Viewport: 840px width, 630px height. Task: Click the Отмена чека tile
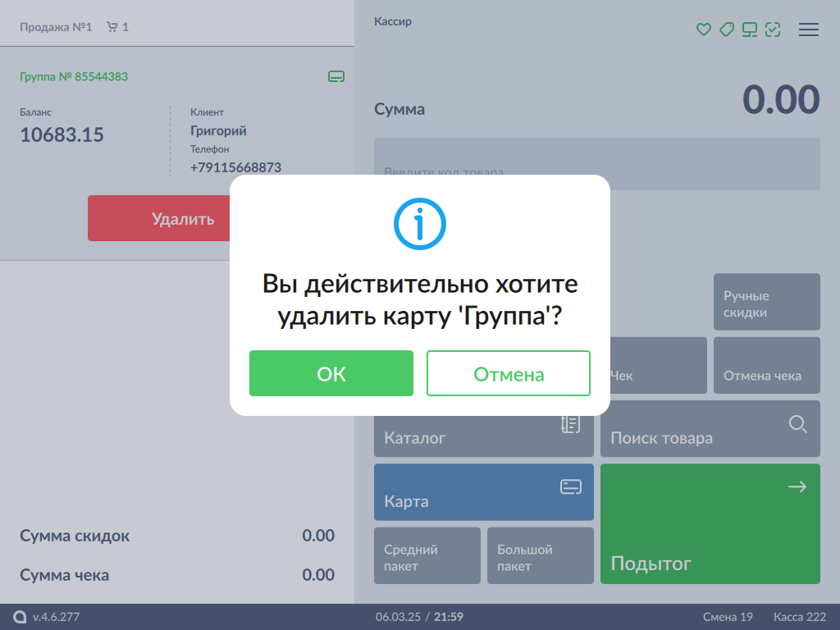coord(766,366)
